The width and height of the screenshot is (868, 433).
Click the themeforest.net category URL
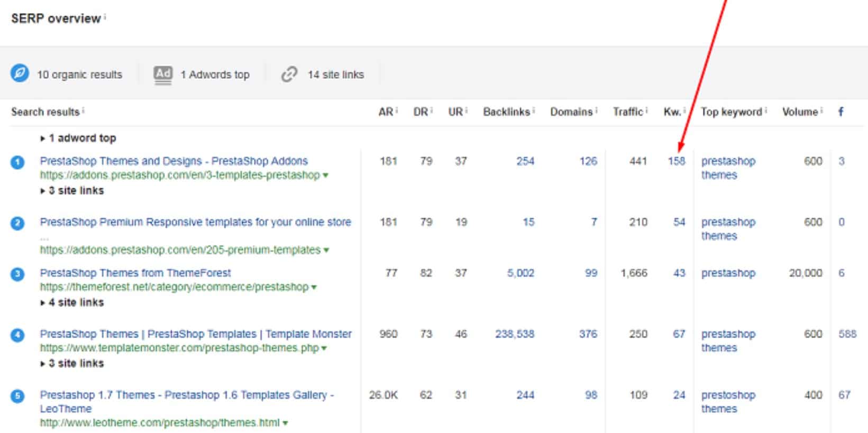[x=174, y=287]
